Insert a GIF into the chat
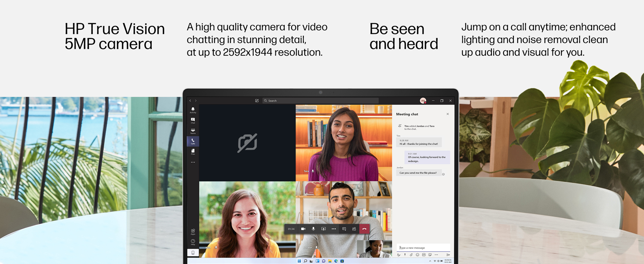This screenshot has height=264, width=644. (424, 255)
